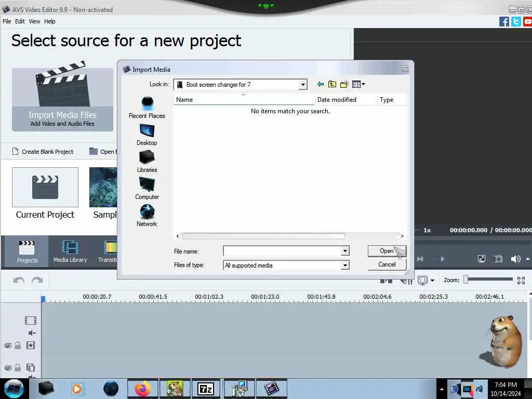This screenshot has height=399, width=532.
Task: Click the preview fullscreen icon
Action: 482,259
